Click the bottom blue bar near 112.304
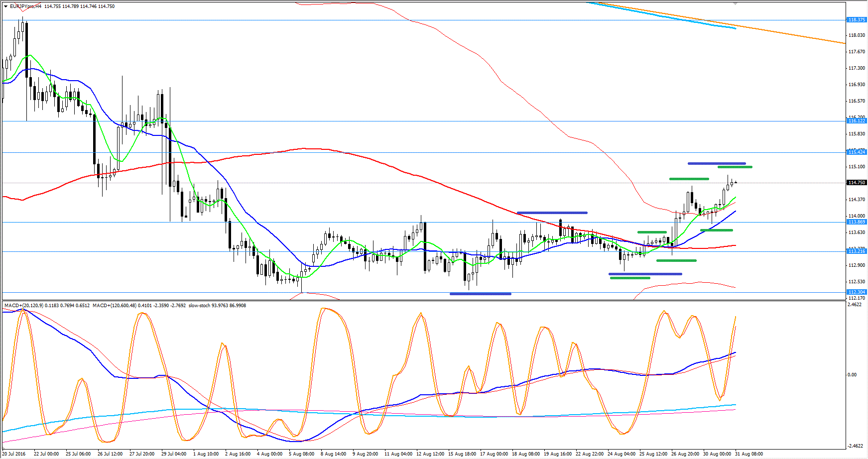 480,294
